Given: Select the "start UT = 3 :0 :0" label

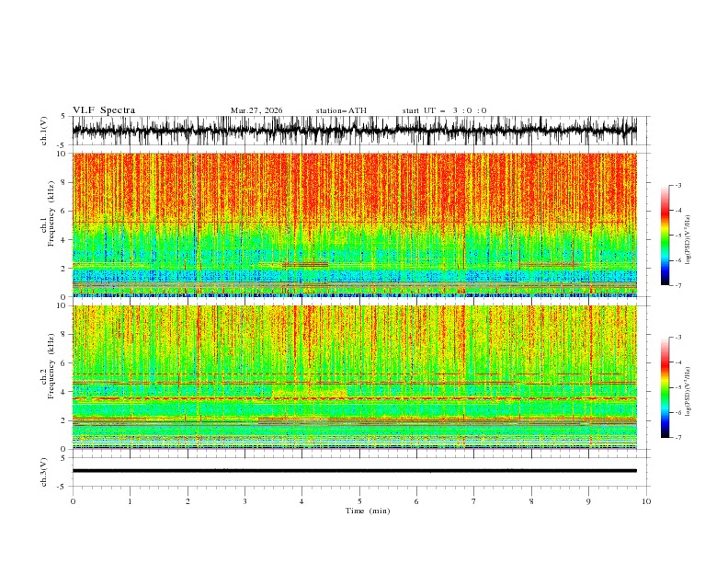Looking at the screenshot, I should click(x=444, y=110).
